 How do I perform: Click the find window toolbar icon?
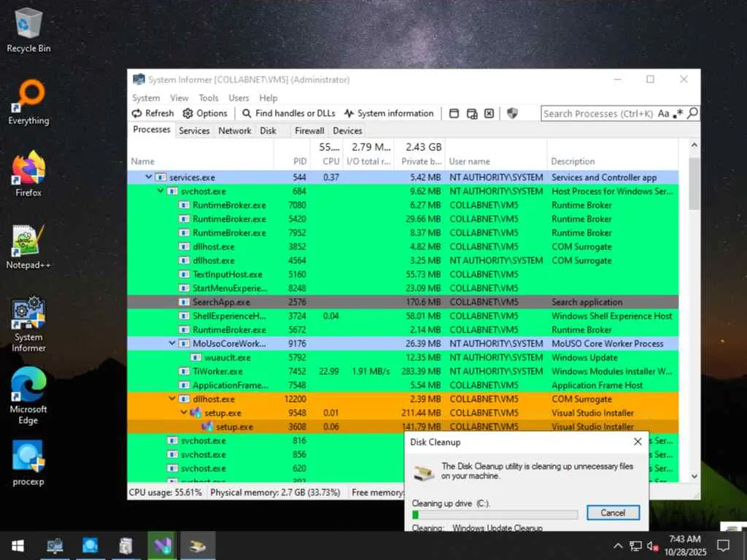(454, 113)
